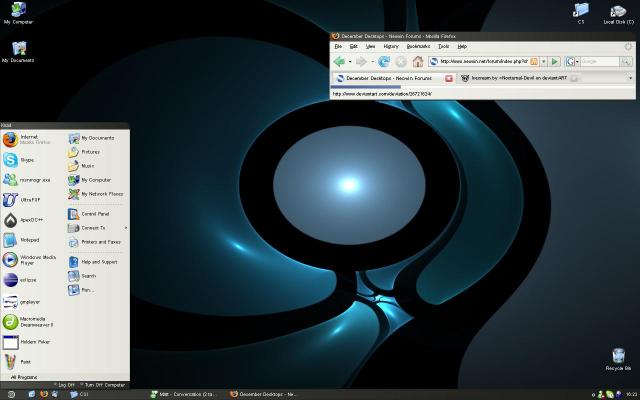Open My Computer in Start menu
640x400 pixels.
pos(90,180)
